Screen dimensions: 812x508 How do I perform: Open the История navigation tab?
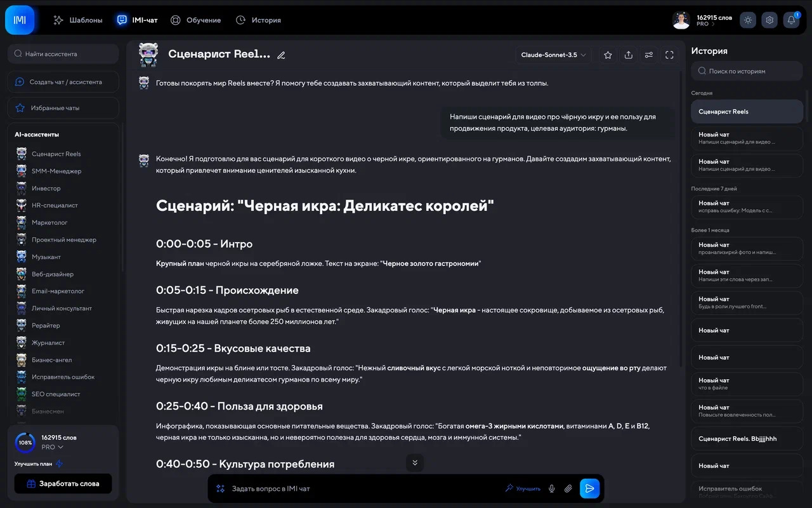click(259, 20)
